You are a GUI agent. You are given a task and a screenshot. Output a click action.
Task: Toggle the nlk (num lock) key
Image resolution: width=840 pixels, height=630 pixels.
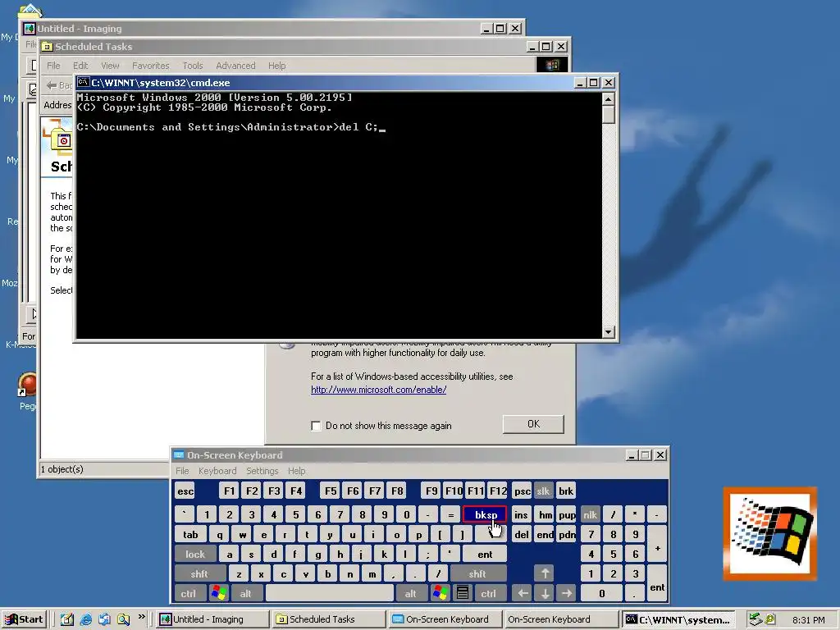pos(591,515)
